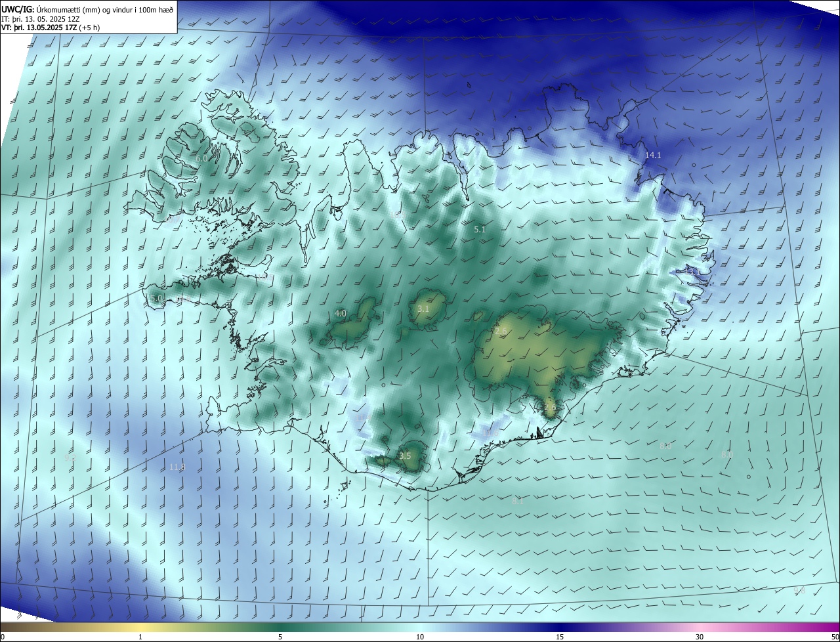Click the 14.1 value label in the northeast
The width and height of the screenshot is (840, 642).
point(653,156)
